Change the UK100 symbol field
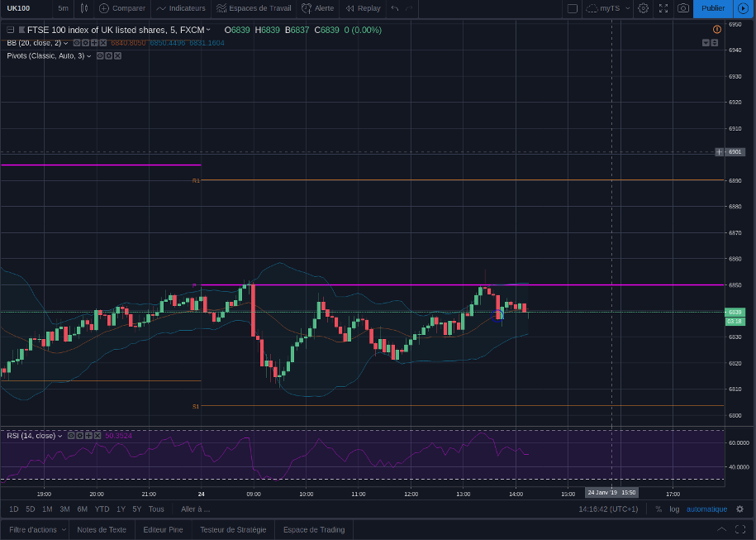756x540 pixels. (x=18, y=8)
